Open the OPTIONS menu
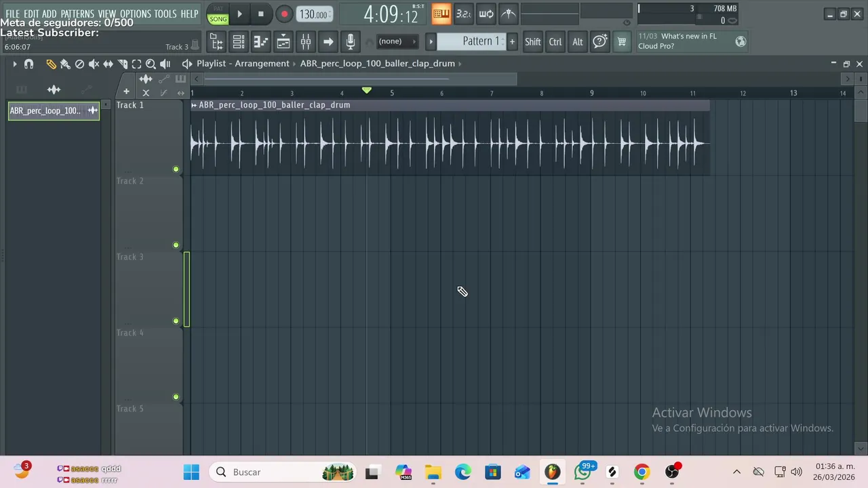The height and width of the screenshot is (488, 868). 136,14
